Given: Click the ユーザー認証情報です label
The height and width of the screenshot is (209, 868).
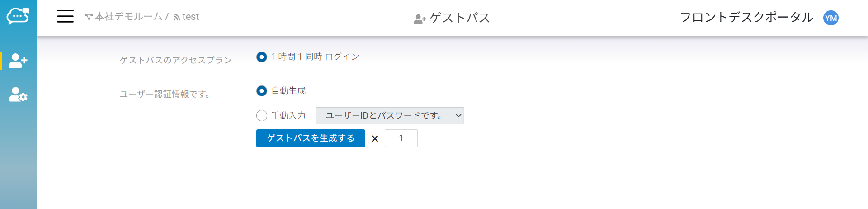Looking at the screenshot, I should click(165, 94).
